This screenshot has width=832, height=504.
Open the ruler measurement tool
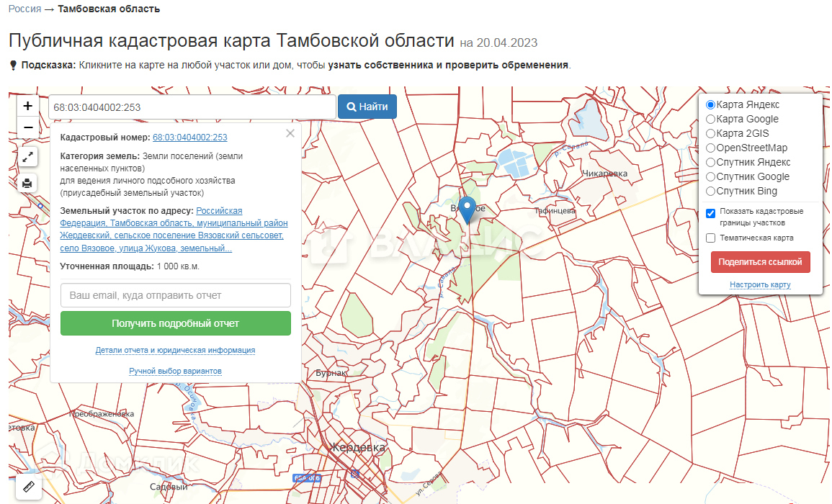[29, 485]
